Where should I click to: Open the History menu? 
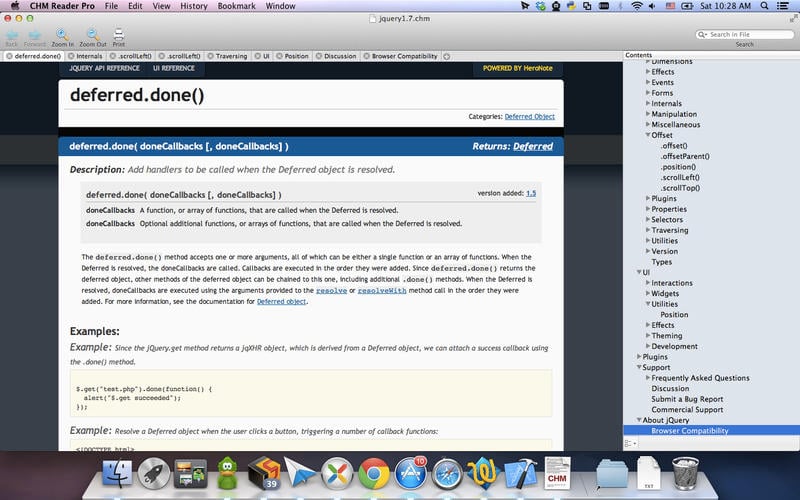[x=194, y=6]
